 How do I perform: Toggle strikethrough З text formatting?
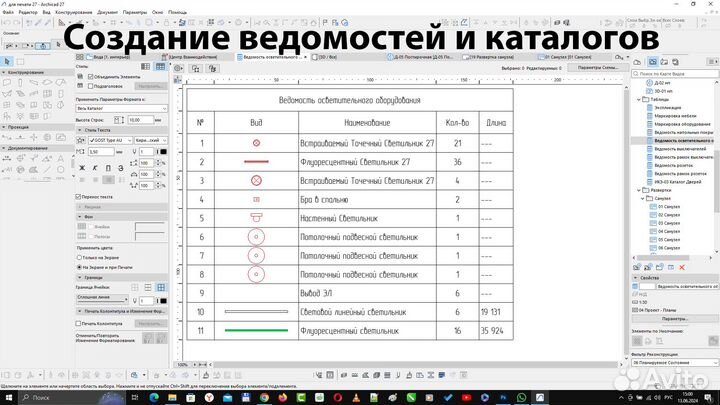pyautogui.click(x=121, y=168)
